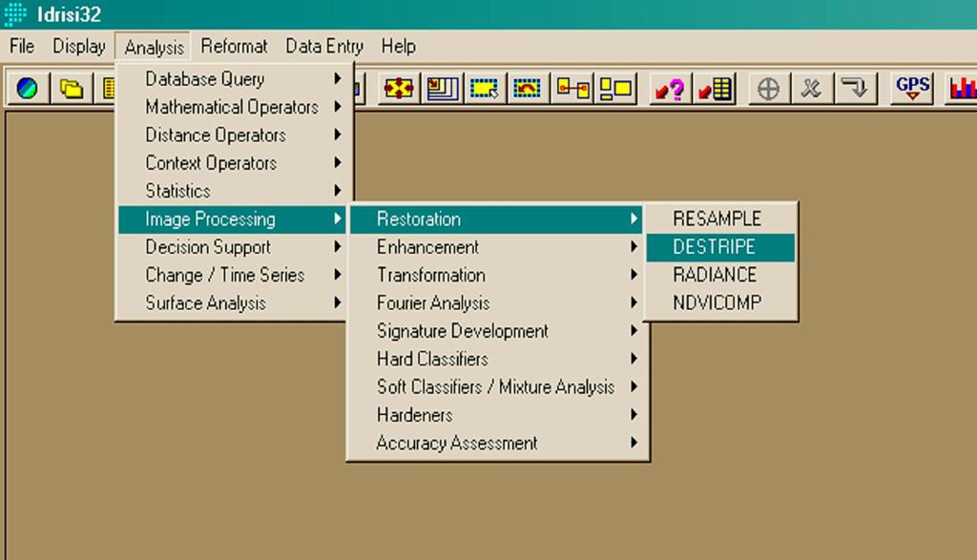Screen dimensions: 977x560
Task: Activate the cursor inquiry question mark tool
Action: [x=670, y=89]
